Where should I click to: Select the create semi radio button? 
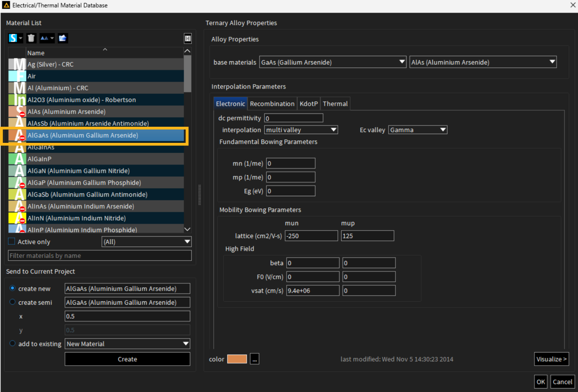pyautogui.click(x=13, y=302)
